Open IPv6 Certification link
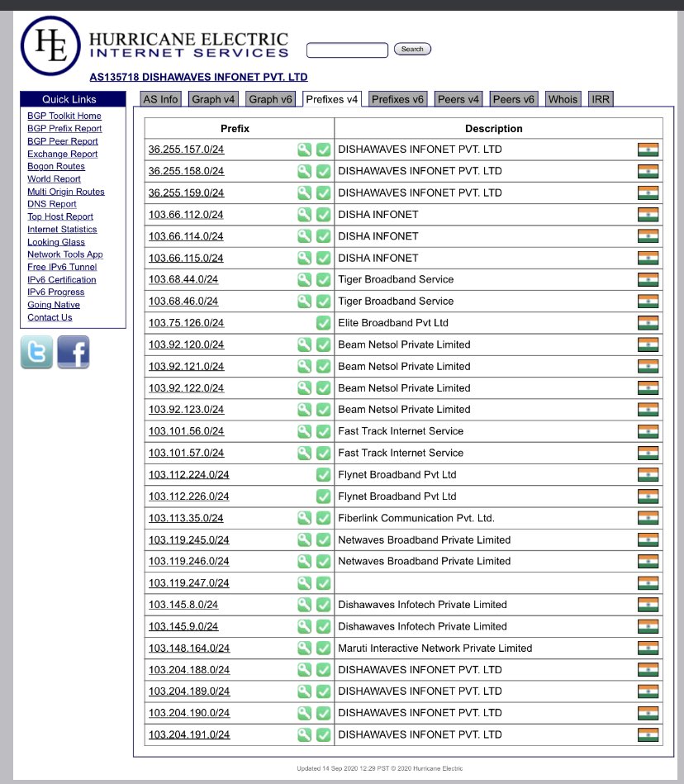684x784 pixels. point(61,279)
